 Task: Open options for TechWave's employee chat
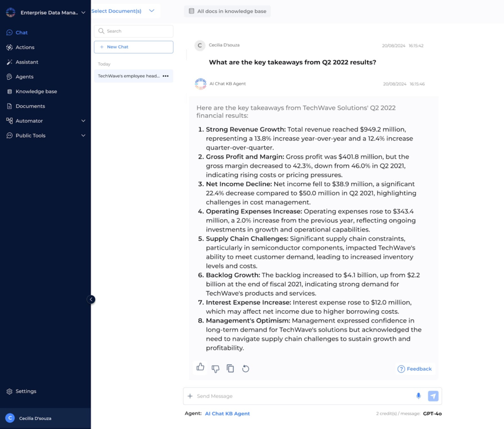164,76
